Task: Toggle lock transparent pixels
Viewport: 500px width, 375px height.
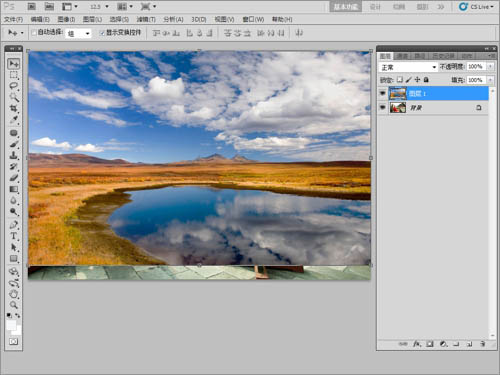Action: coord(400,80)
